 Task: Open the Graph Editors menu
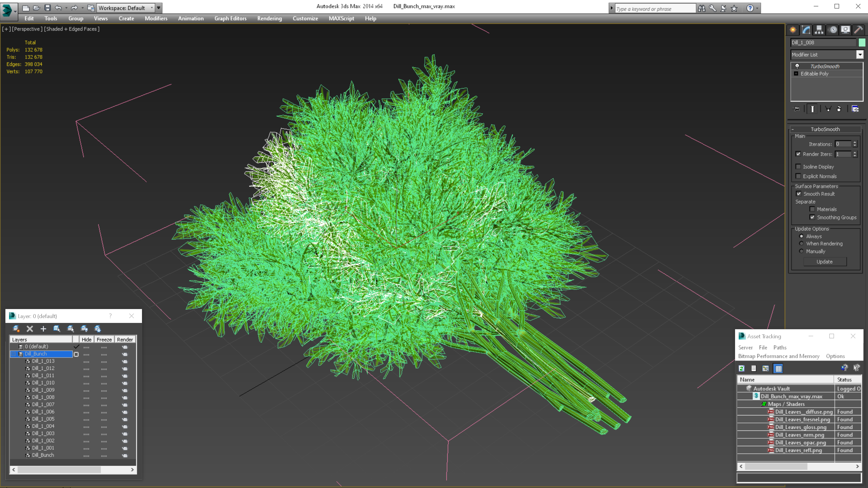click(x=231, y=18)
